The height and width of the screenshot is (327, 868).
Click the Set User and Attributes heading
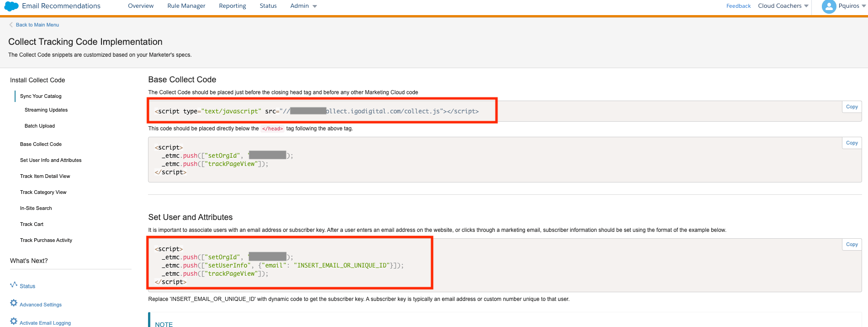(x=191, y=217)
